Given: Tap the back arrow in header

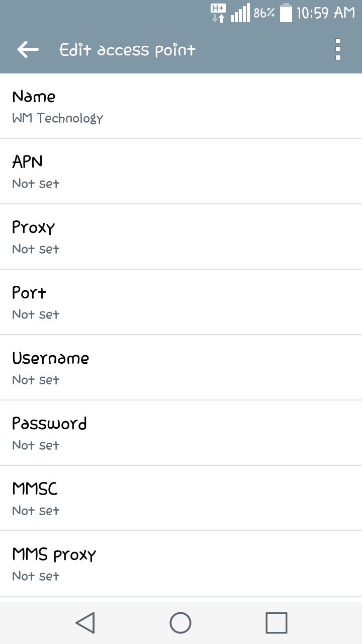Looking at the screenshot, I should click(x=28, y=49).
